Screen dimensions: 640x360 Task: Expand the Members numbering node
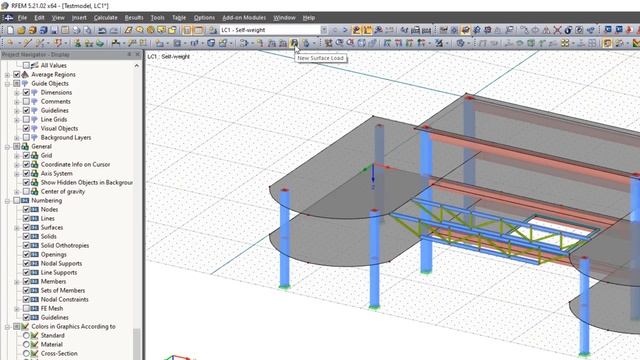point(17,281)
